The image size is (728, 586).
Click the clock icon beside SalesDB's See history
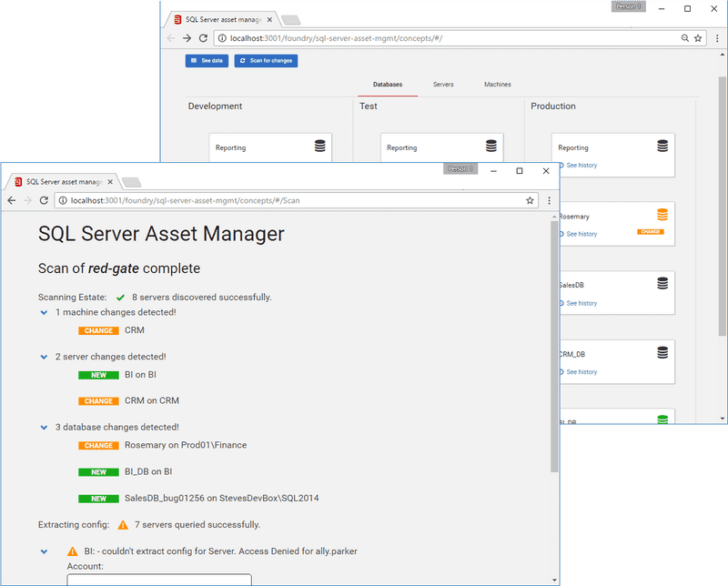click(561, 303)
